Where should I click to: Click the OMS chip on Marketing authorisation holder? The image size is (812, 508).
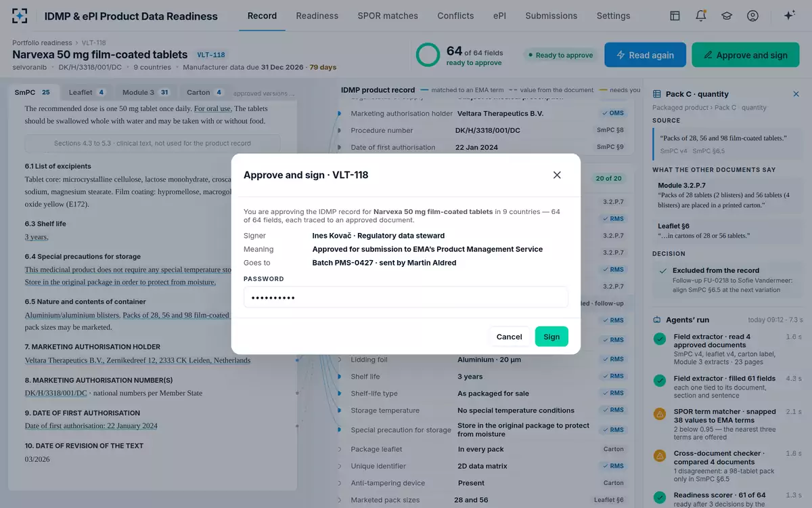pyautogui.click(x=613, y=114)
